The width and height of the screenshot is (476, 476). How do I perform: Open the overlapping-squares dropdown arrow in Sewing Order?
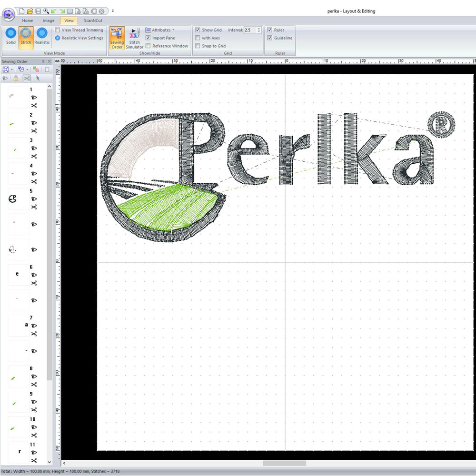27,69
